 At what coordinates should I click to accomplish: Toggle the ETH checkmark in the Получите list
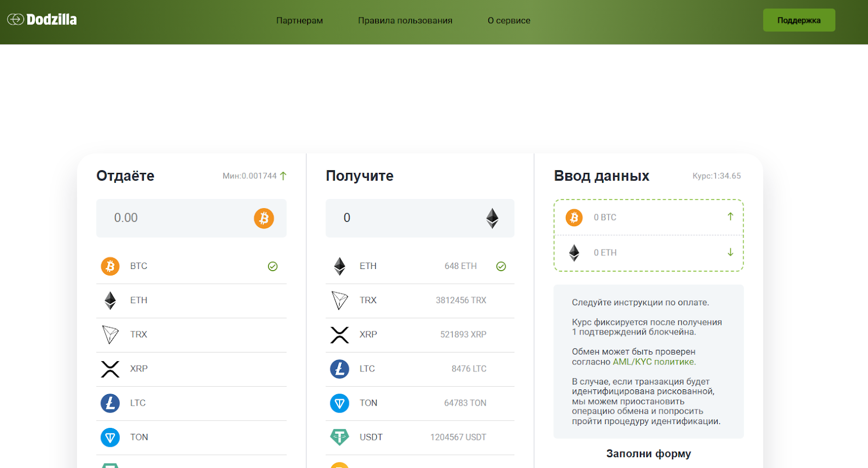click(x=501, y=266)
